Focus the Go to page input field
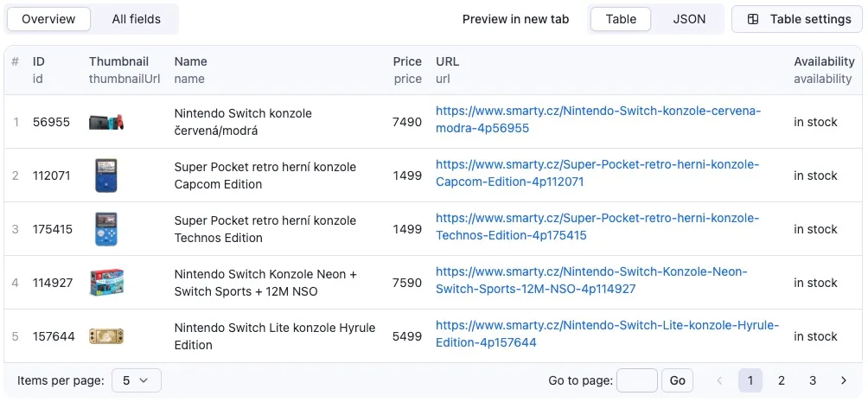 point(636,380)
